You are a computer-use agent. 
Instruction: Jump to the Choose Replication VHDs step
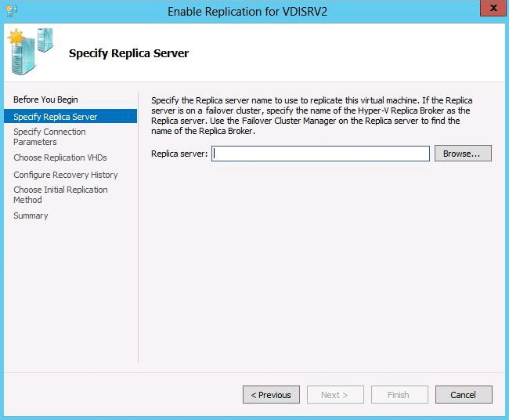[x=60, y=157]
